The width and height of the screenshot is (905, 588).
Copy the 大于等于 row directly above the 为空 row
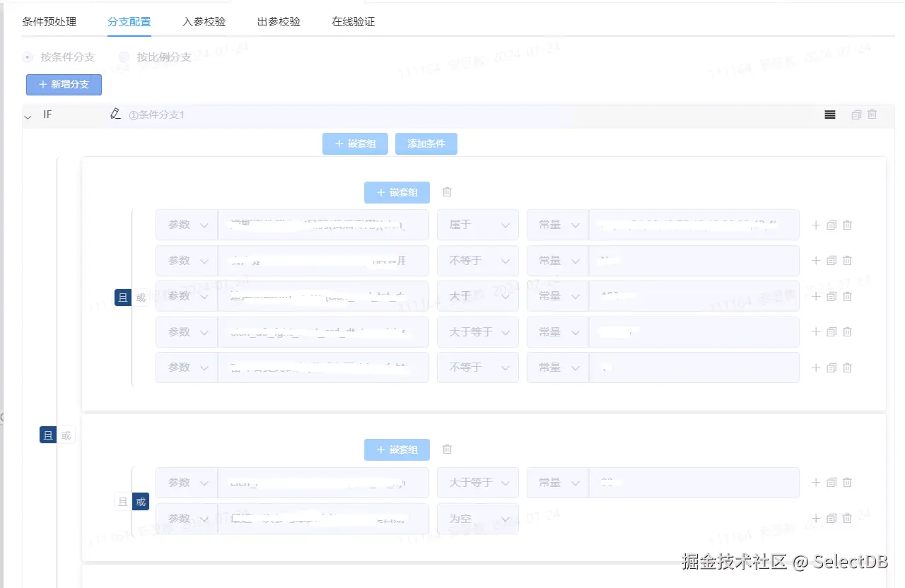[831, 482]
